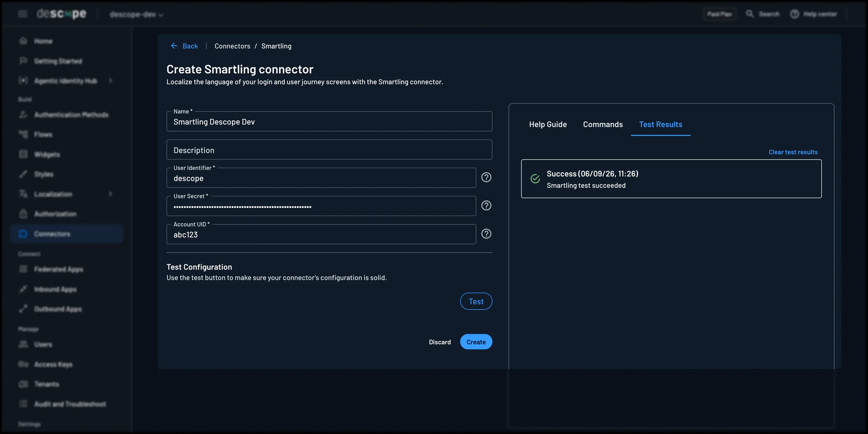Click the Authorization lock icon
Screen dimensions: 868x434
coord(23,214)
